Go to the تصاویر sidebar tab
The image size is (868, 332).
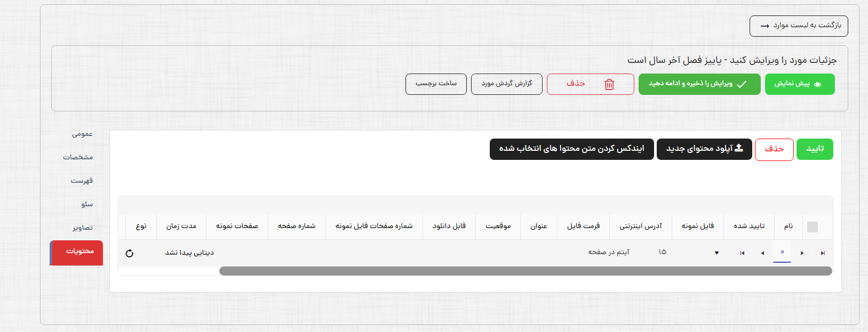click(83, 228)
